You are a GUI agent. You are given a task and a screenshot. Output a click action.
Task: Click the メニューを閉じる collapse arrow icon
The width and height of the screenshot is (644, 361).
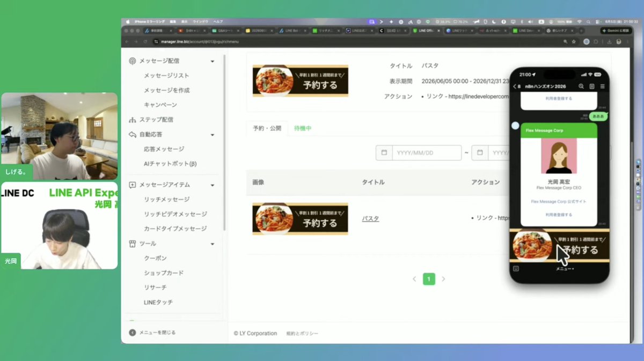(133, 333)
